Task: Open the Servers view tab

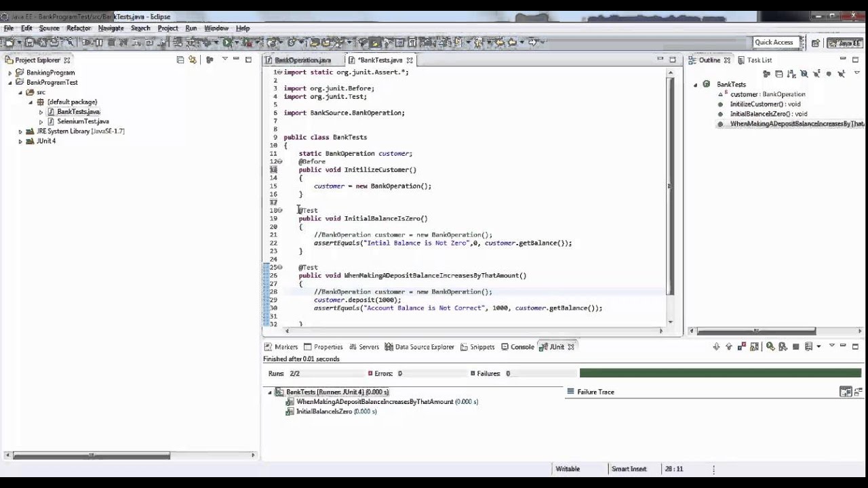Action: point(363,347)
